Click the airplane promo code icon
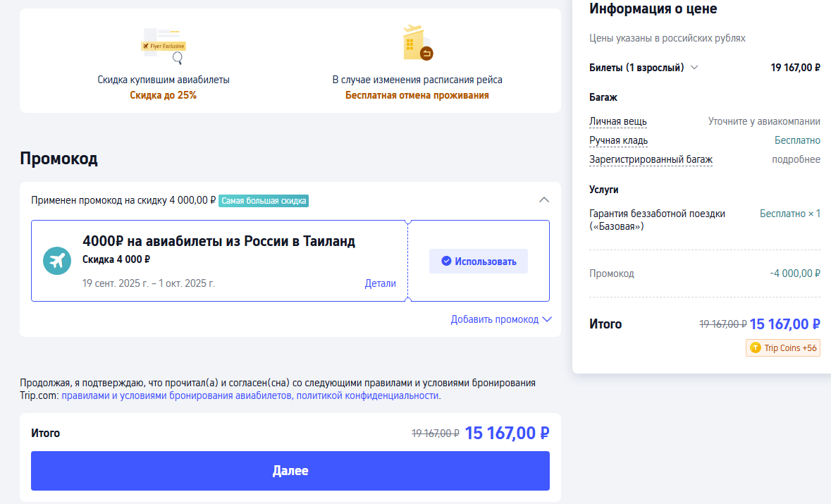The image size is (831, 504). (57, 261)
